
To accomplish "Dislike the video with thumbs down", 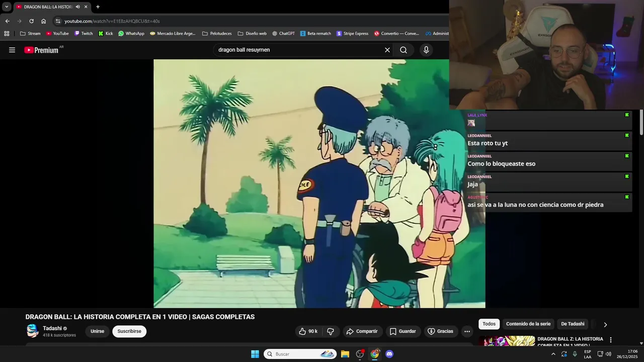I will (x=331, y=331).
